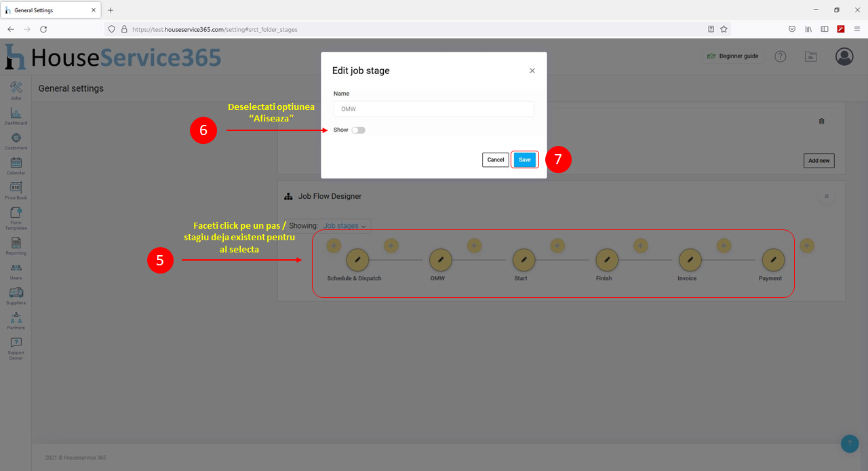Cancel the Edit job stage dialog
The height and width of the screenshot is (471, 868).
click(496, 160)
